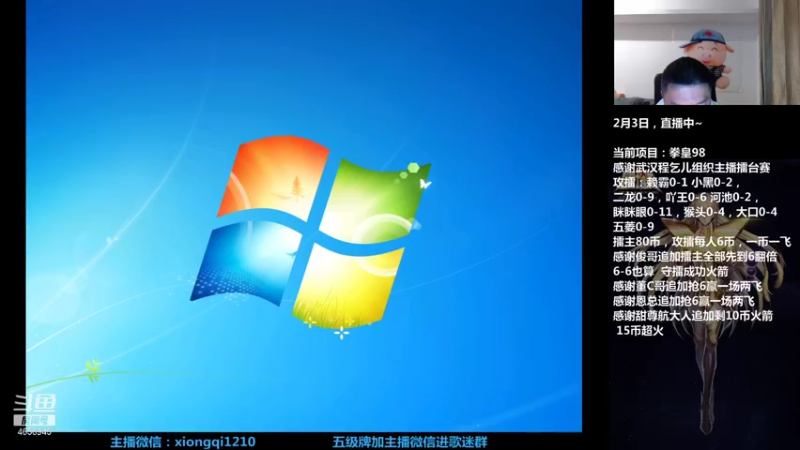Screen dimensions: 800x450
Task: Click the banner text "五级牌加主播微信进歌迷群"
Action: (x=410, y=442)
